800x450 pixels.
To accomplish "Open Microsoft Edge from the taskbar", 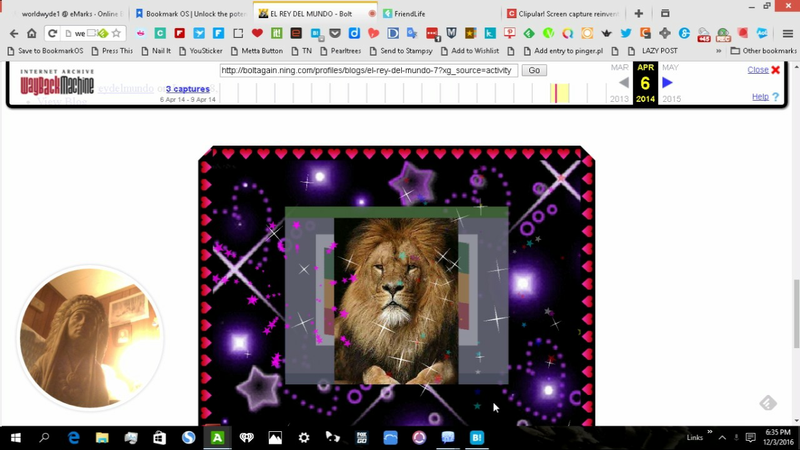I will pyautogui.click(x=74, y=438).
